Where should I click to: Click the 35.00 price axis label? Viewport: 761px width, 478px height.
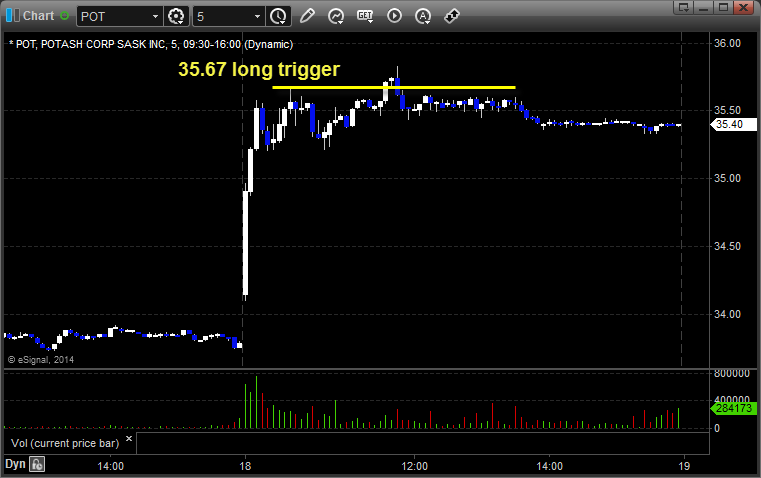[x=727, y=178]
